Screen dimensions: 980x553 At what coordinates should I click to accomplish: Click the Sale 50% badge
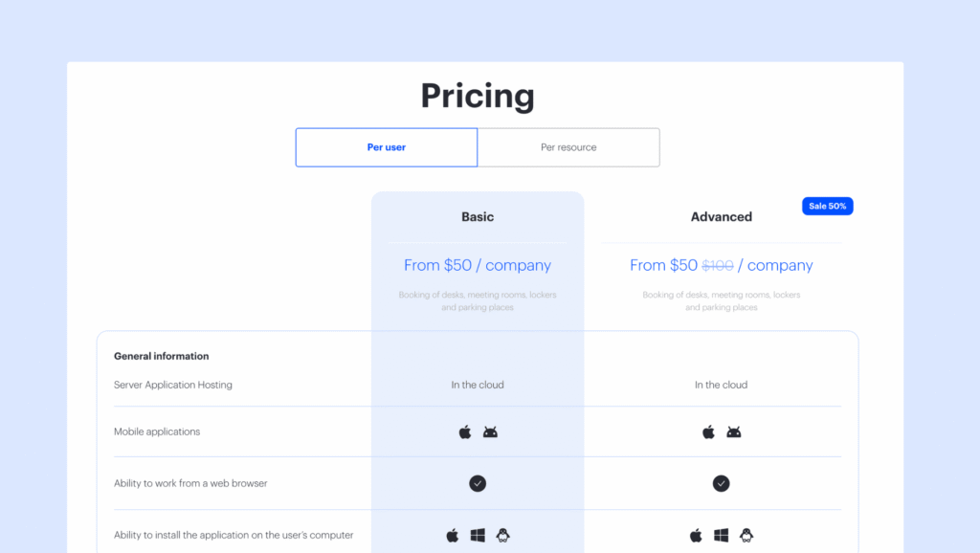(827, 206)
